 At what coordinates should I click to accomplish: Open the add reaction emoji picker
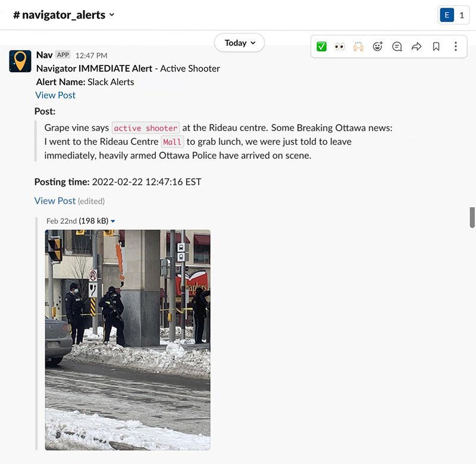click(x=378, y=46)
